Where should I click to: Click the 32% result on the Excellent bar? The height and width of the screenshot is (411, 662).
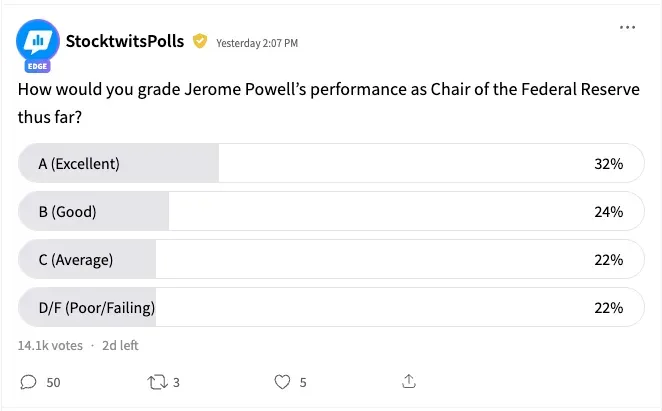(x=608, y=164)
